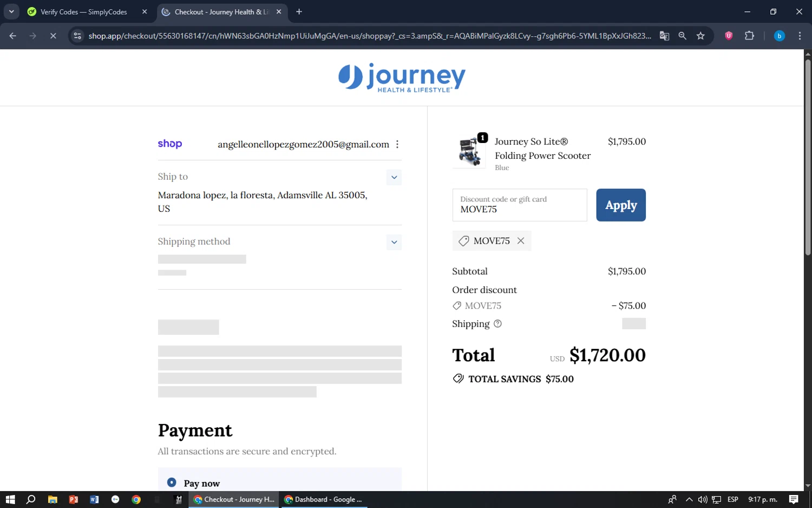Screen dimensions: 812x508
Task: Click the Journey Health & Lifestyle logo
Action: point(402,77)
